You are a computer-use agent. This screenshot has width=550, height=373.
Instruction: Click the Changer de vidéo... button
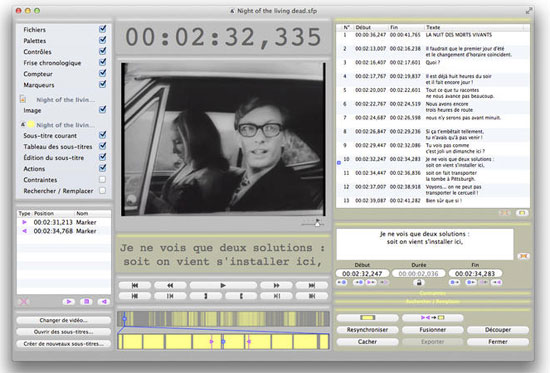point(63,320)
